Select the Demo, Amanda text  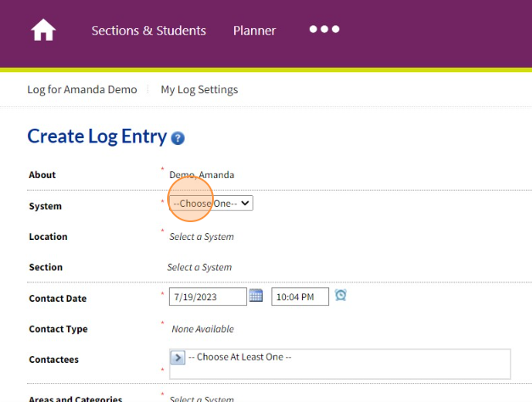202,175
